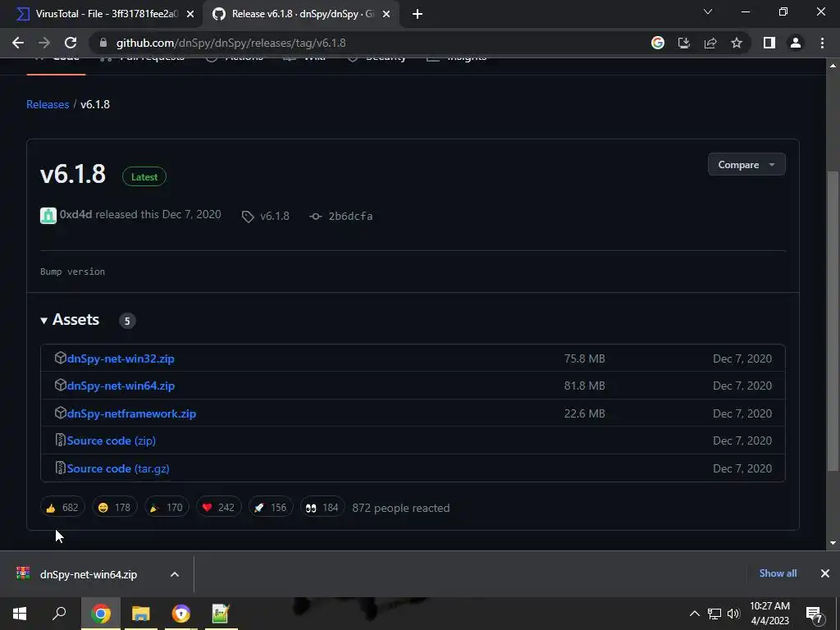Click the heart reaction 242
This screenshot has height=630, width=840.
[x=218, y=507]
